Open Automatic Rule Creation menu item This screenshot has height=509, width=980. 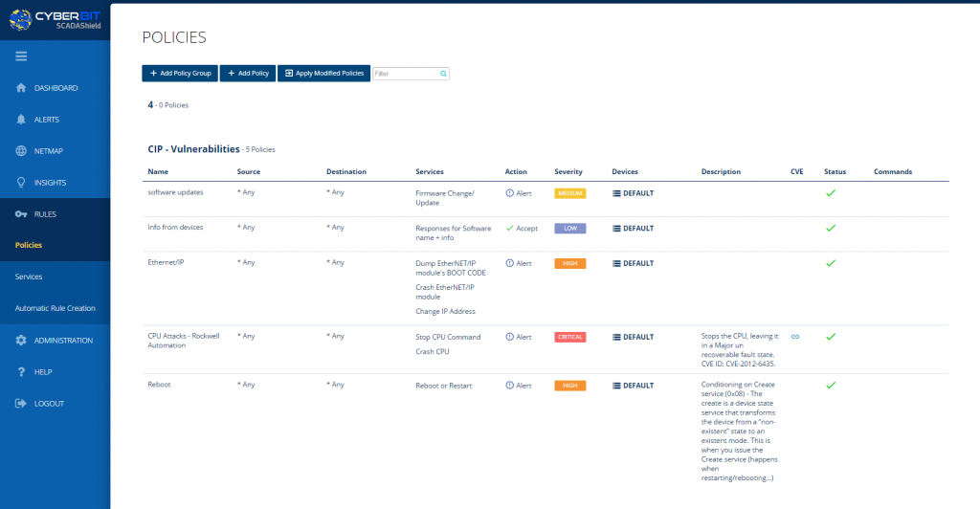tap(55, 308)
